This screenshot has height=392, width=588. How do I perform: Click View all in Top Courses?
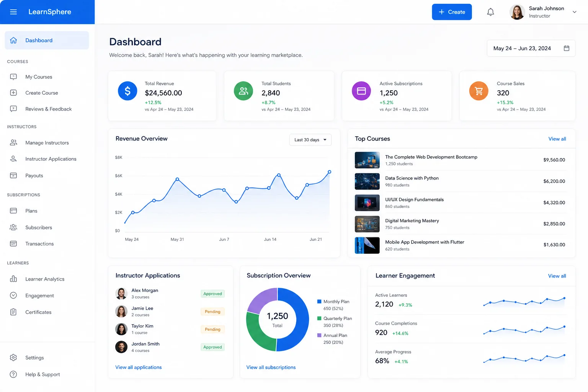coord(557,139)
